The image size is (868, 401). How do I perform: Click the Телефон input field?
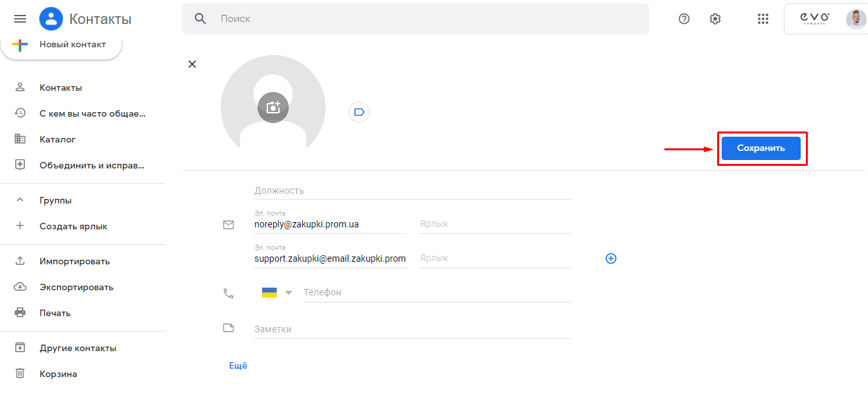[x=437, y=293]
